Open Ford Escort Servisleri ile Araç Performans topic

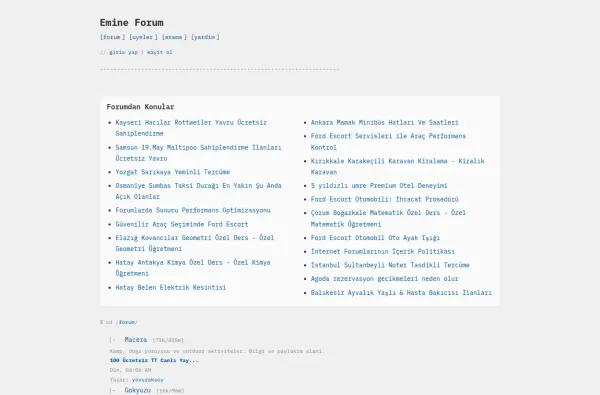tap(388, 142)
